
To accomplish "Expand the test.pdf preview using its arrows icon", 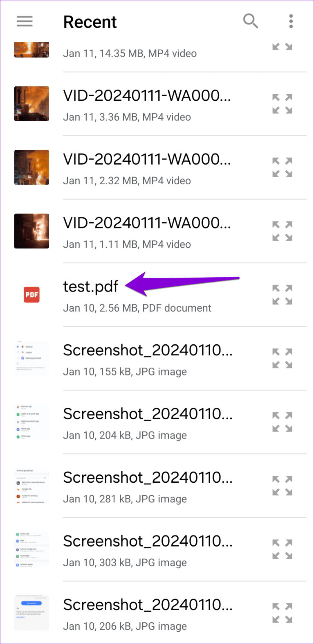I will click(x=282, y=294).
